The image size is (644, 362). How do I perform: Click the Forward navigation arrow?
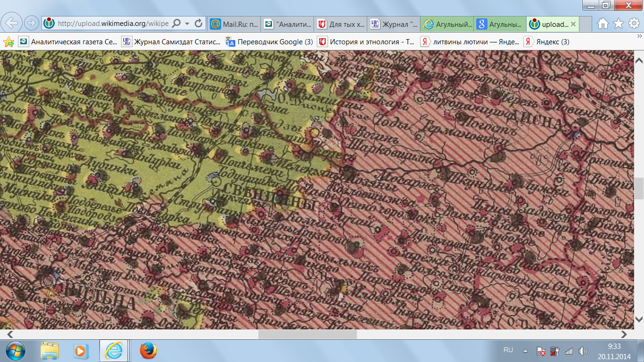(31, 23)
